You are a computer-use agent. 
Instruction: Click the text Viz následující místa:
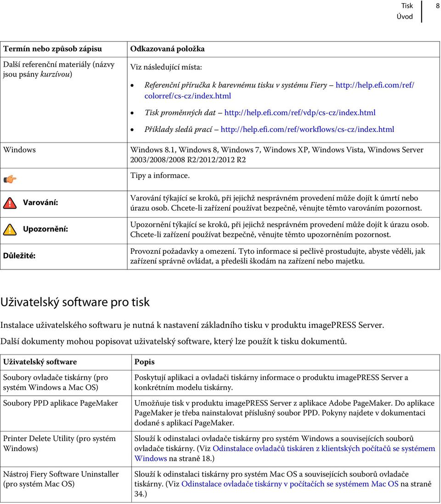pyautogui.click(x=166, y=67)
